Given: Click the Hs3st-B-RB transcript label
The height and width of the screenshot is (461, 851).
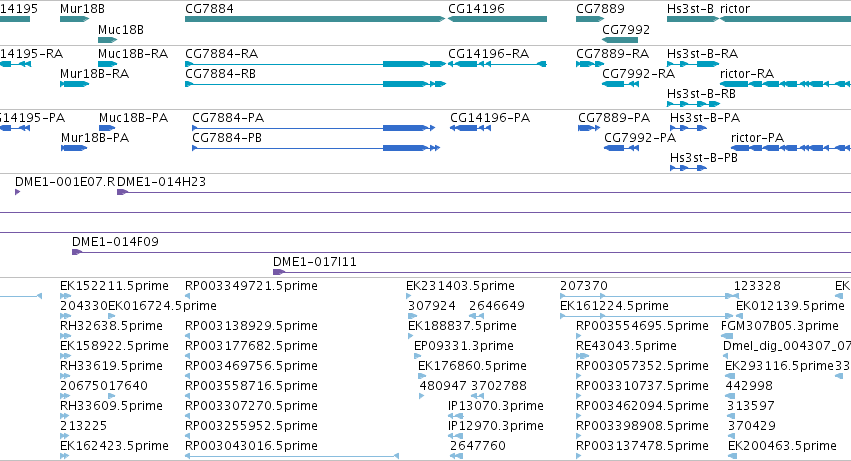Looking at the screenshot, I should point(701,94).
